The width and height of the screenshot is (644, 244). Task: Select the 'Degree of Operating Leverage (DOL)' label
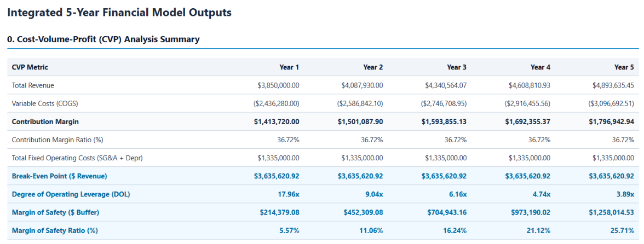pos(71,194)
